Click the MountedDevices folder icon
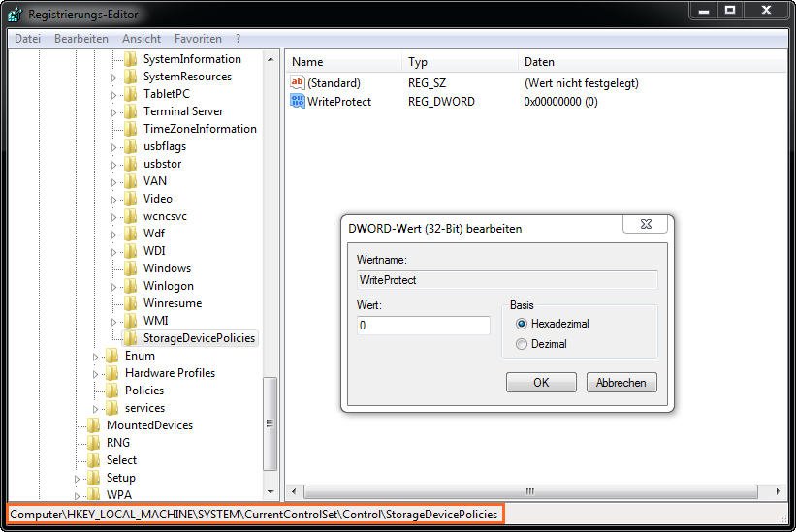796x532 pixels. point(94,425)
